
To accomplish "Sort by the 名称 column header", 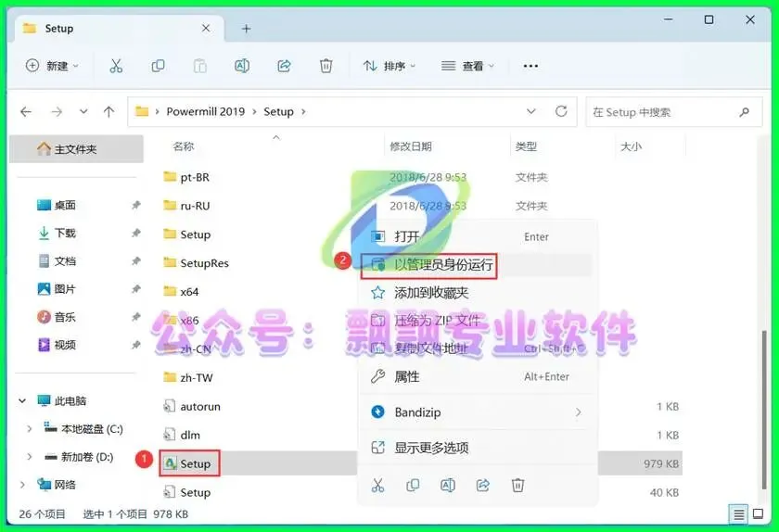I will point(184,146).
